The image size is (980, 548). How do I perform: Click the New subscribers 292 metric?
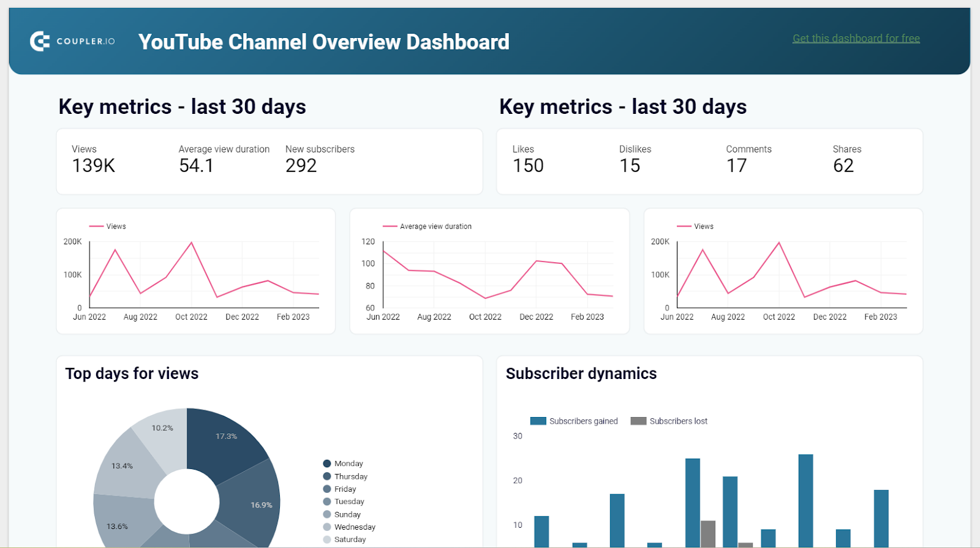coord(320,160)
